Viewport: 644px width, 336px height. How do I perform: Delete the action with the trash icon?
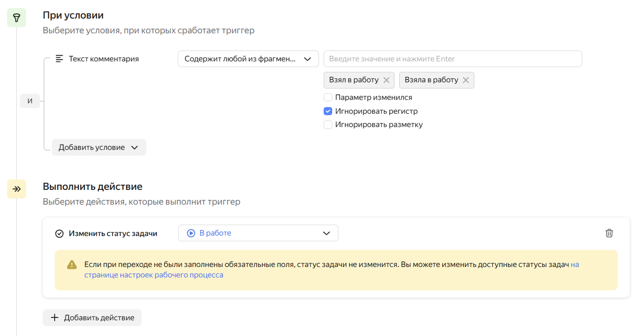[x=609, y=233]
